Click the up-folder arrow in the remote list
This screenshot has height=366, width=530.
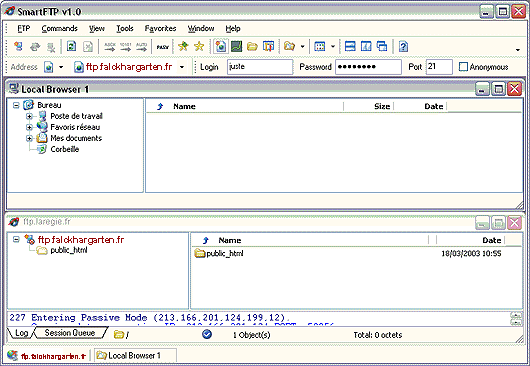click(205, 241)
